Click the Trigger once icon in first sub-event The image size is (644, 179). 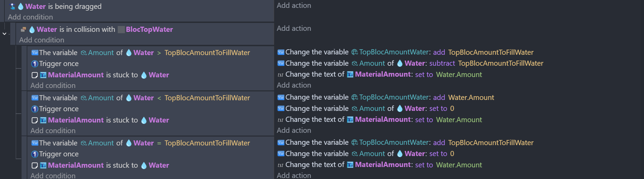click(35, 64)
